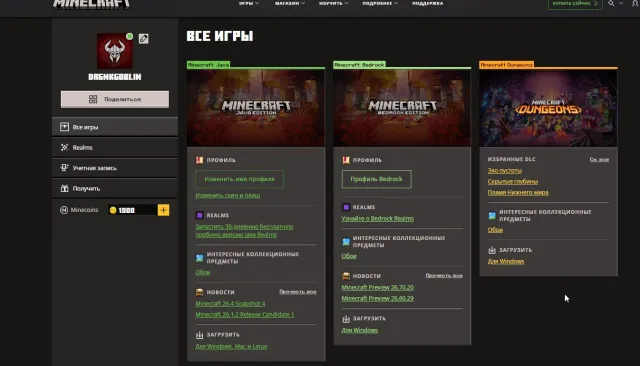This screenshot has width=640, height=366.
Task: Start the 30-day Java Realms trial link
Action: coord(244,231)
